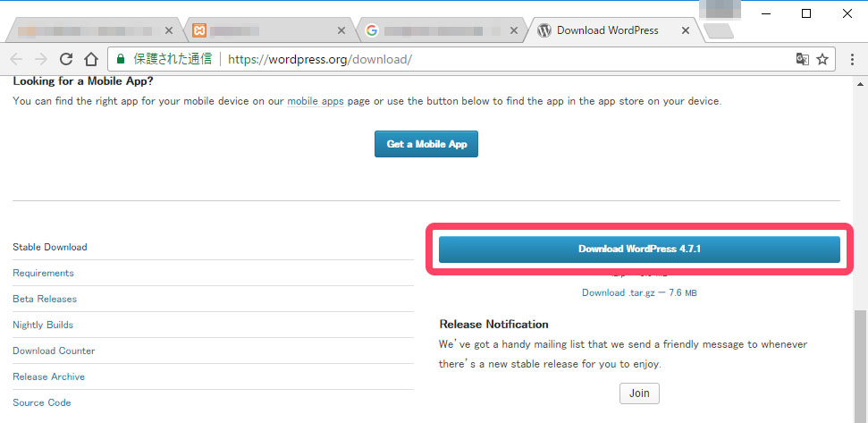Screen dimensions: 868x423
Task: Click the WordPress favicon on the active tab
Action: pyautogui.click(x=544, y=30)
